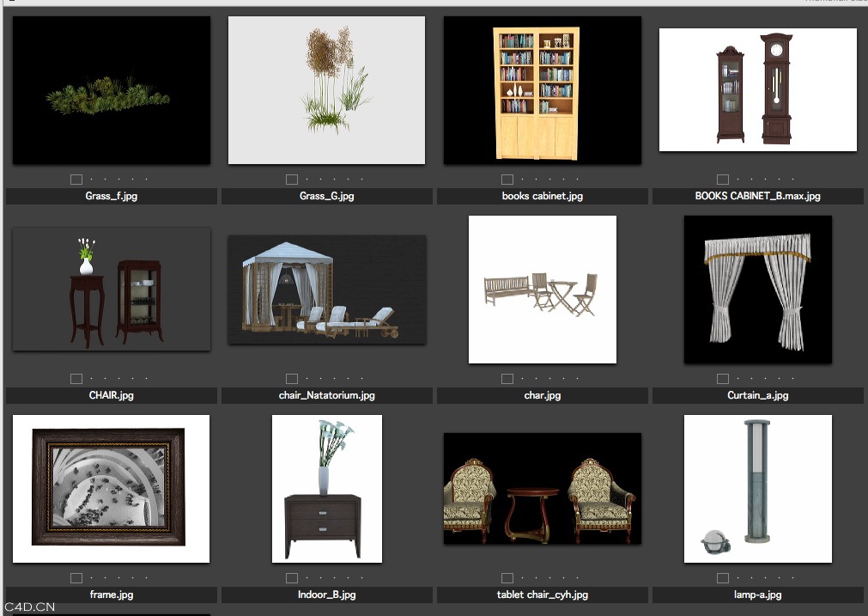Enable checkbox for BOOKS CABINET_B.max.jpg
868x616 pixels.
(x=722, y=180)
